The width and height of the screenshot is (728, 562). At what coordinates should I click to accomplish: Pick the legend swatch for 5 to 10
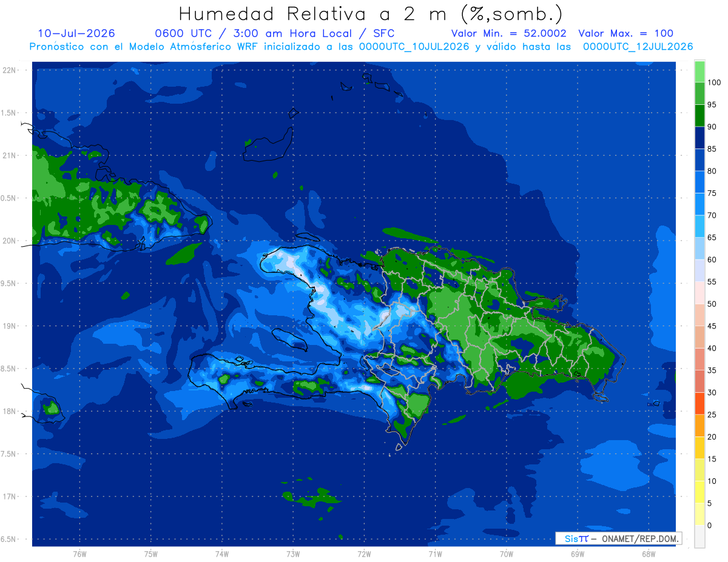click(x=699, y=492)
